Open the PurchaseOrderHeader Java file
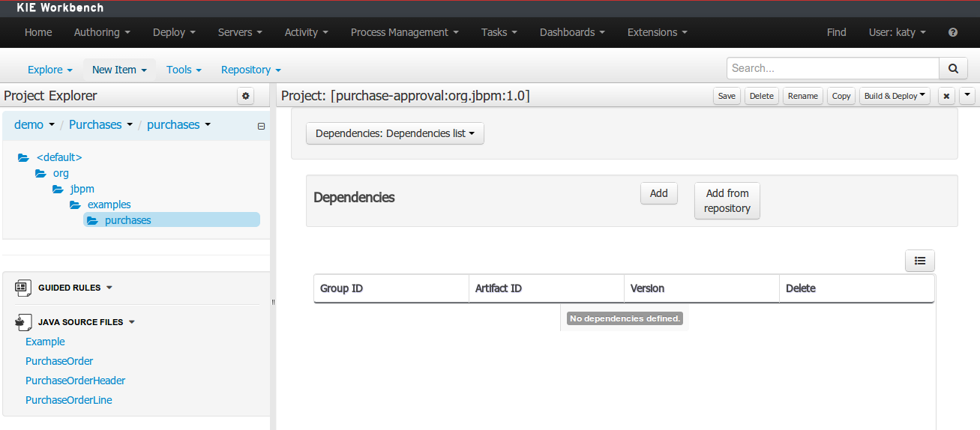Screen dimensions: 980x430 [75, 381]
